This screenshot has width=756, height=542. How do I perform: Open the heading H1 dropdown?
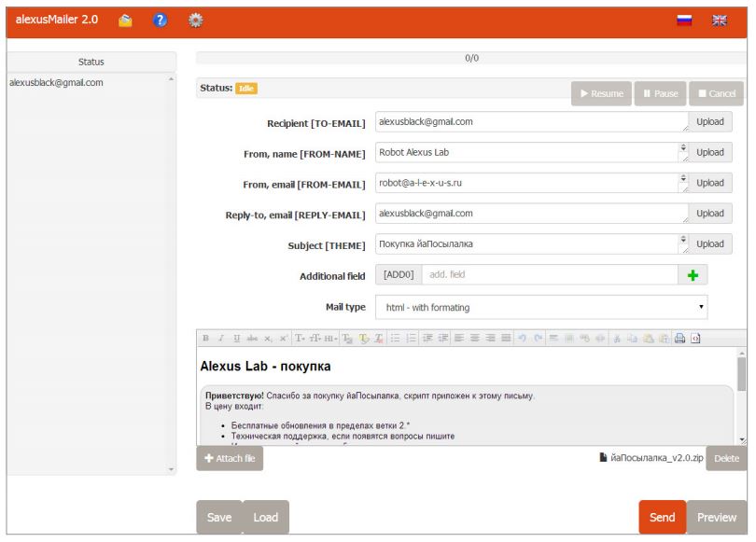[330, 339]
